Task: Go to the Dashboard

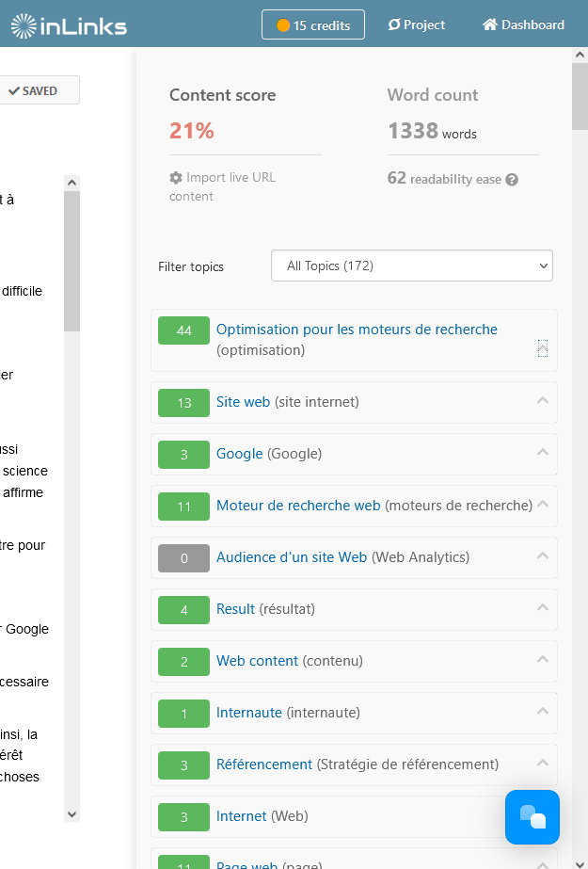Action: 523,25
